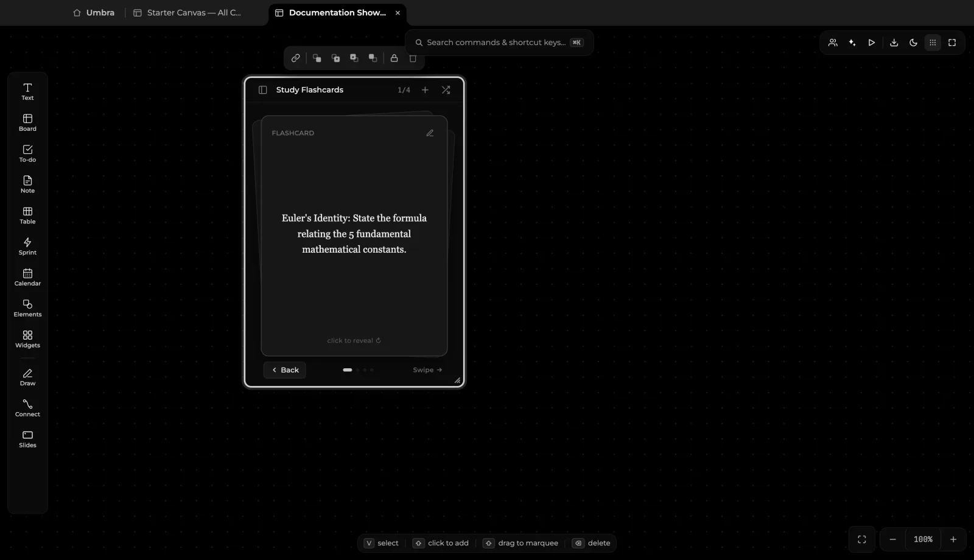
Task: Click the select shortcut hint
Action: [x=381, y=543]
